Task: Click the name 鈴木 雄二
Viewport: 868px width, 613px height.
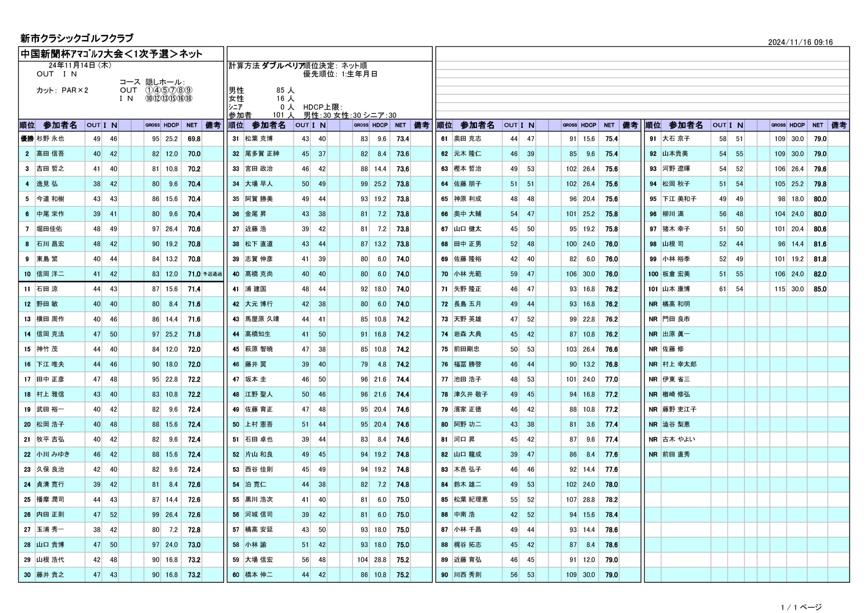Action: point(468,485)
